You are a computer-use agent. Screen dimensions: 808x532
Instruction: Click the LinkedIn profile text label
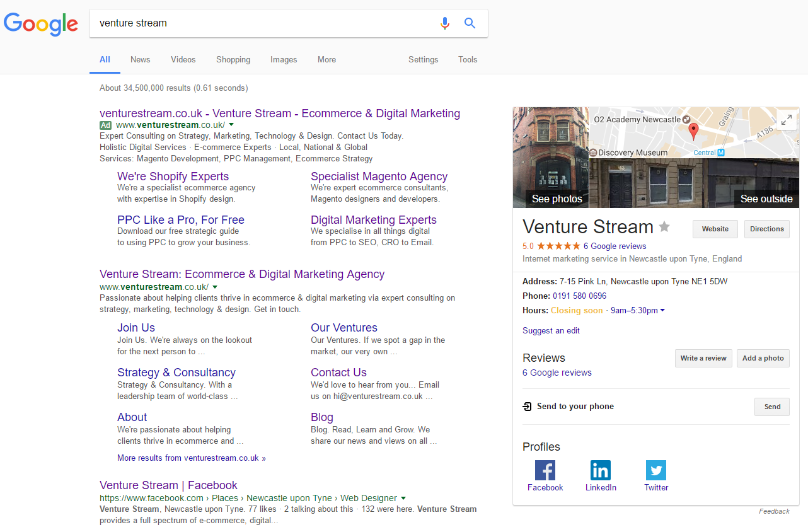click(x=601, y=487)
